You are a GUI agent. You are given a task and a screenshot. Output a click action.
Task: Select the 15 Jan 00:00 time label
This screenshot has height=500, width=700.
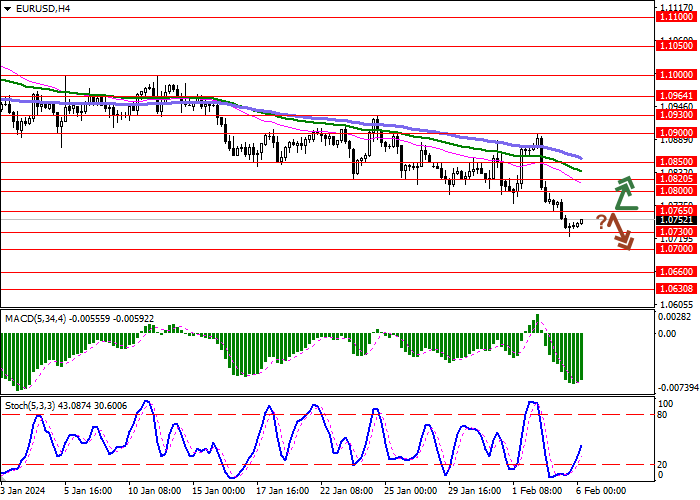[x=219, y=490]
